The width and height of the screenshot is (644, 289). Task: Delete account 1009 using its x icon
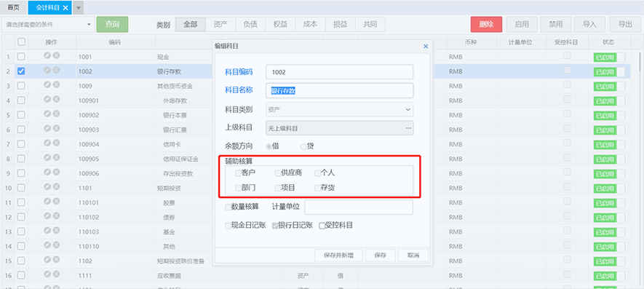click(56, 84)
